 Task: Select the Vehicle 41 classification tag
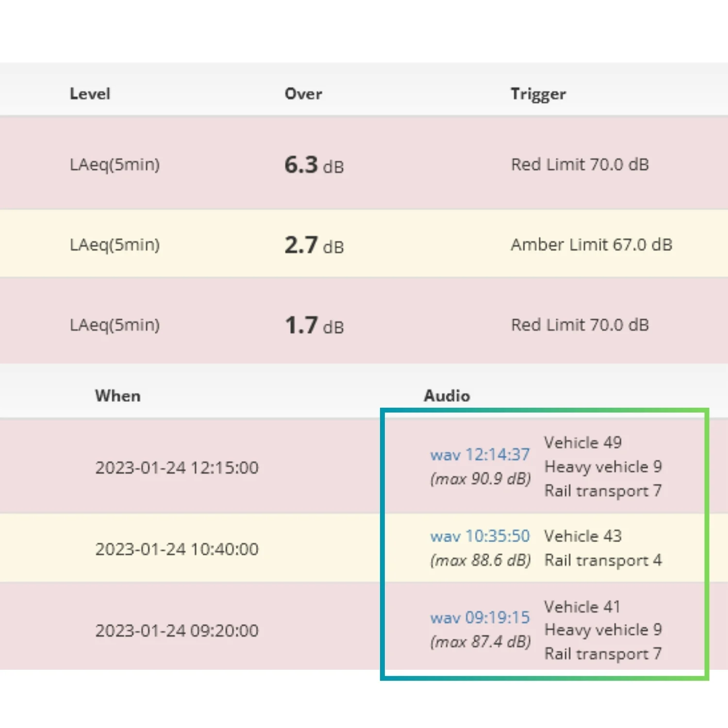[x=582, y=607]
